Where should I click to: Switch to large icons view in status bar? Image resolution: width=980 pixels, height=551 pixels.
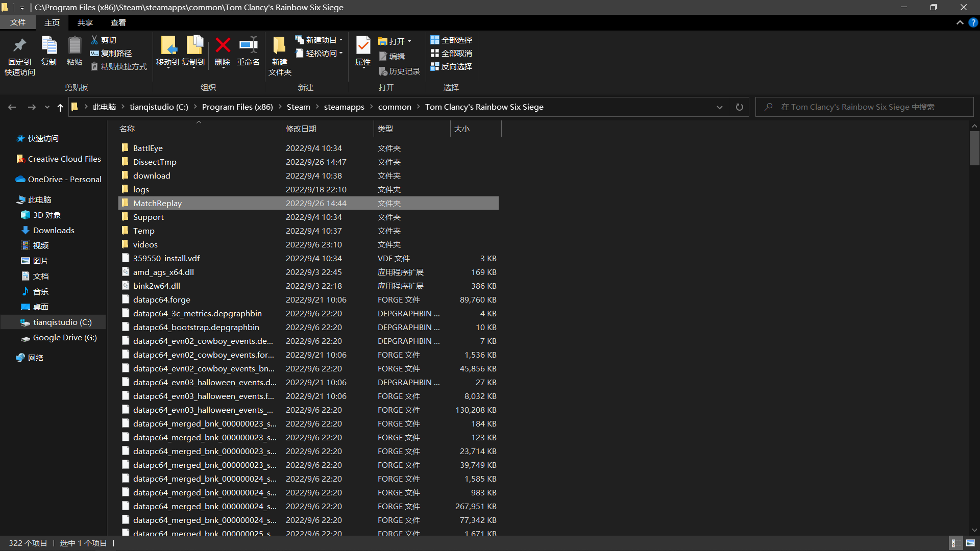tap(970, 543)
